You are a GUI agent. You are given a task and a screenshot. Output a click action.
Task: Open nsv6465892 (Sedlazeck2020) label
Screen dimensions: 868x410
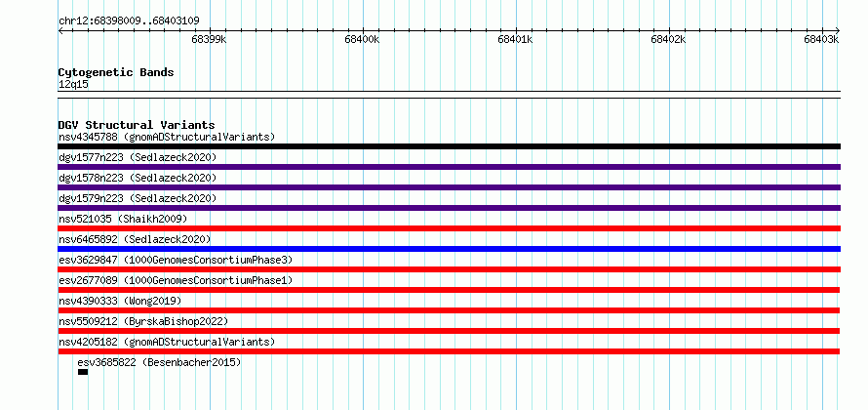click(135, 239)
